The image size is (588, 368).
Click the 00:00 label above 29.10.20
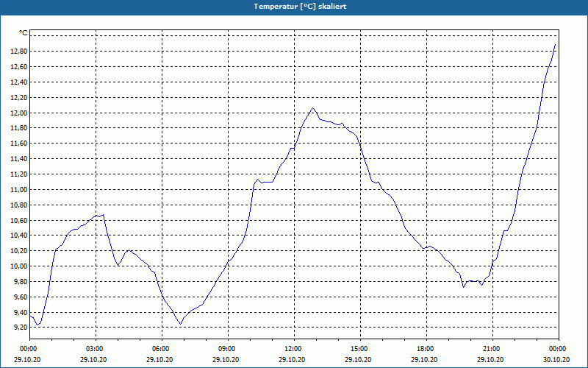pyautogui.click(x=29, y=349)
